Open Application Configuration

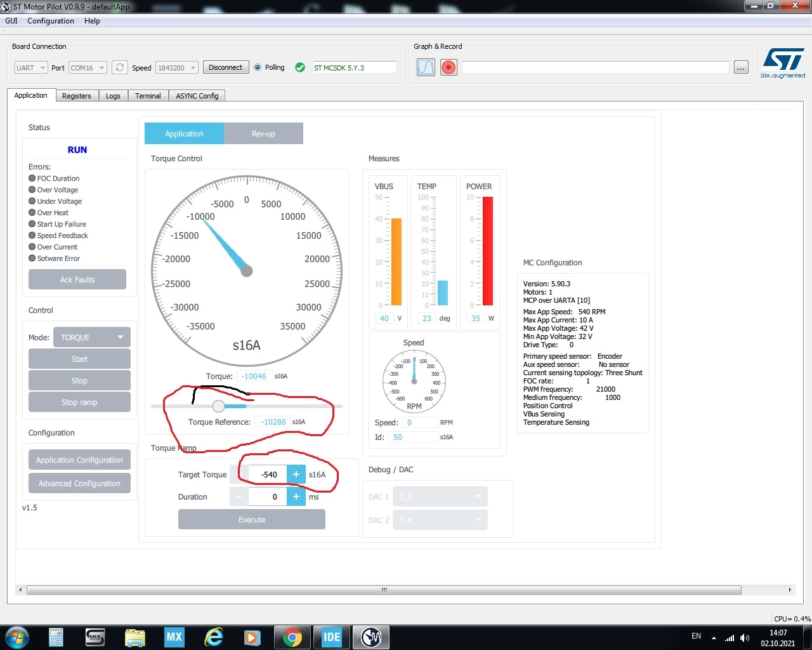click(79, 460)
